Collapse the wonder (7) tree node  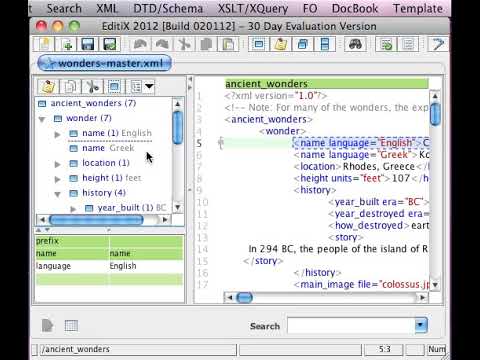(42, 119)
